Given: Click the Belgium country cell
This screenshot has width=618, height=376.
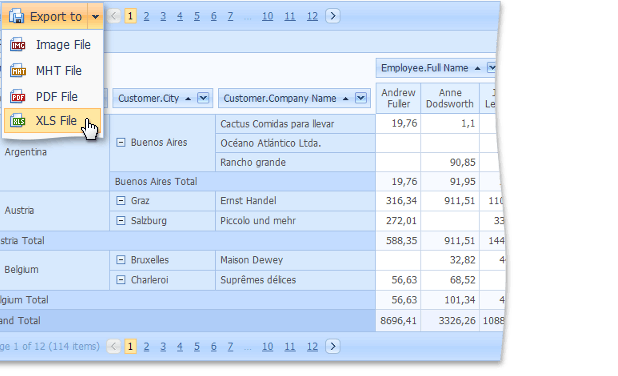Looking at the screenshot, I should pos(54,270).
